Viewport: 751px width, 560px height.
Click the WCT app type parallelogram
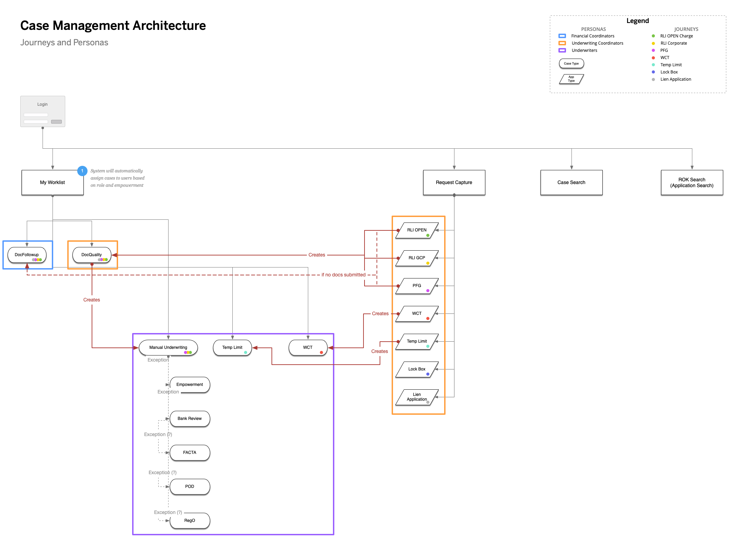(x=417, y=314)
